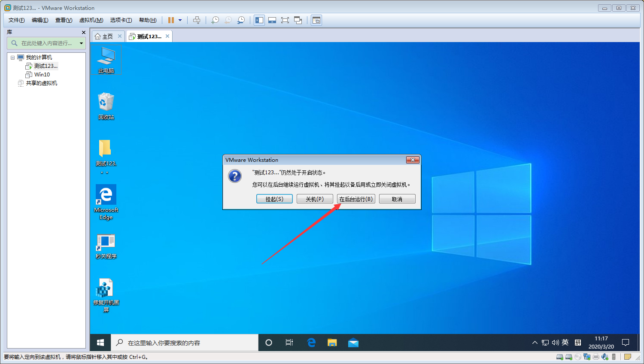This screenshot has height=364, width=644.
Task: Toggle the tab thumbnail bar
Action: tap(272, 20)
